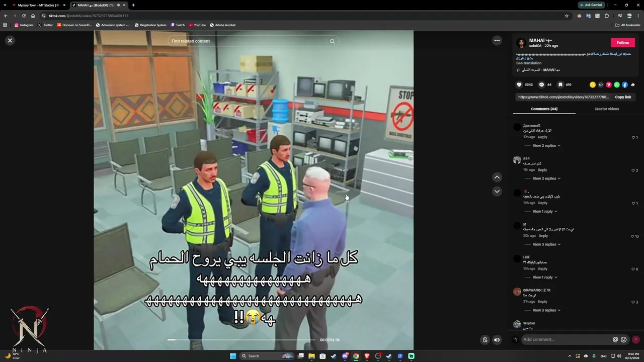Reply to M's comment from 20h ago
The width and height of the screenshot is (644, 362).
[543, 236]
